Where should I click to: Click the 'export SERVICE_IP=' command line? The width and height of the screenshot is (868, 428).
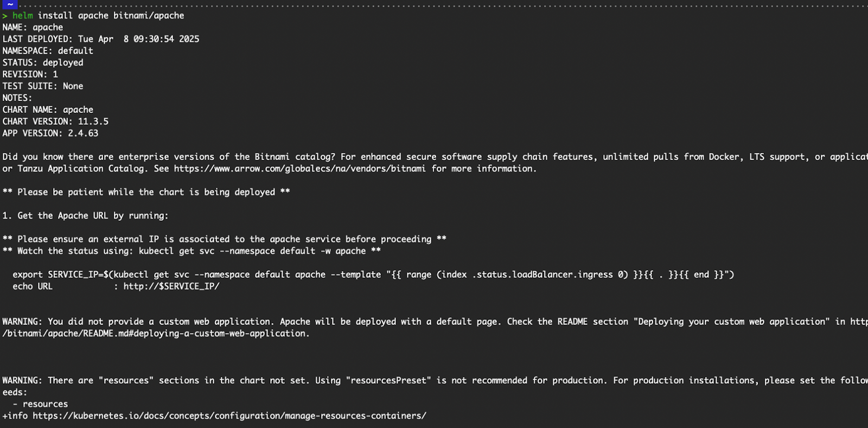[373, 274]
